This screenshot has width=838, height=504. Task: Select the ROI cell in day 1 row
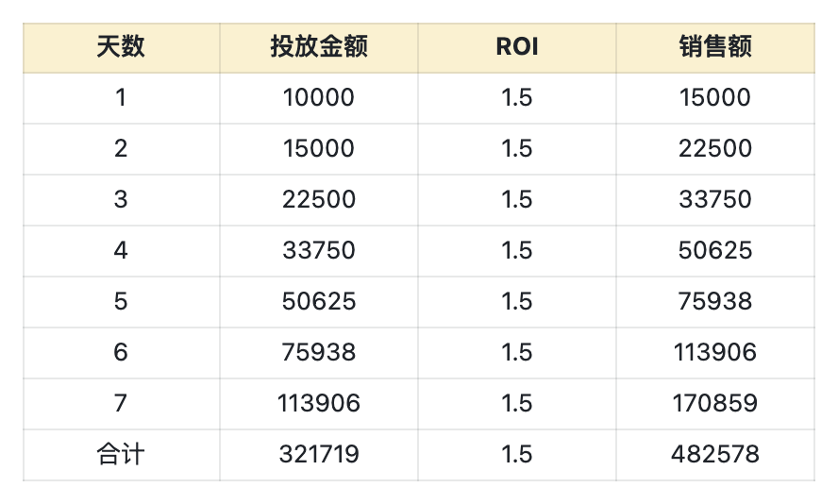tap(517, 98)
